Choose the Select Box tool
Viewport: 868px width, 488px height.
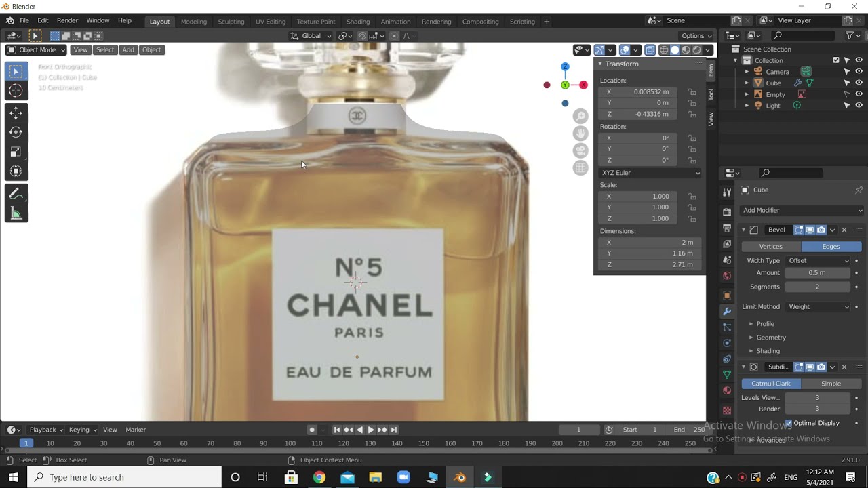16,71
